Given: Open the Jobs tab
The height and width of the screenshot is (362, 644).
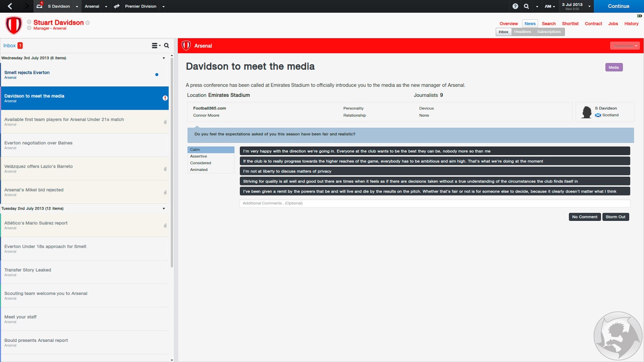Looking at the screenshot, I should point(613,24).
